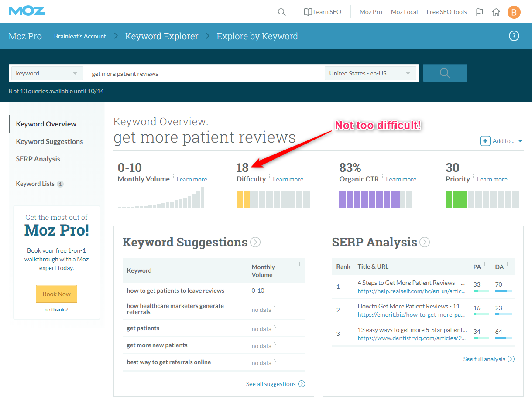Click Explore by Keyword breadcrumb
The image size is (532, 400).
257,36
